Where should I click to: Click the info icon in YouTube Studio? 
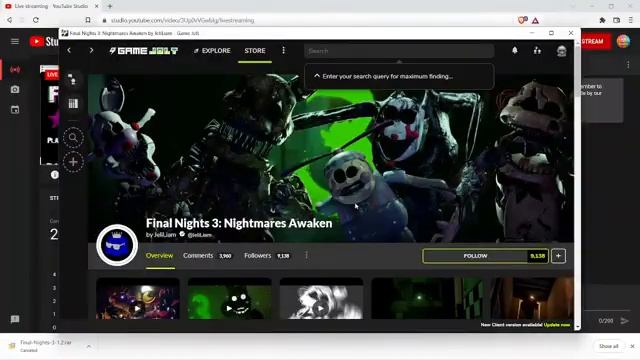[54, 175]
